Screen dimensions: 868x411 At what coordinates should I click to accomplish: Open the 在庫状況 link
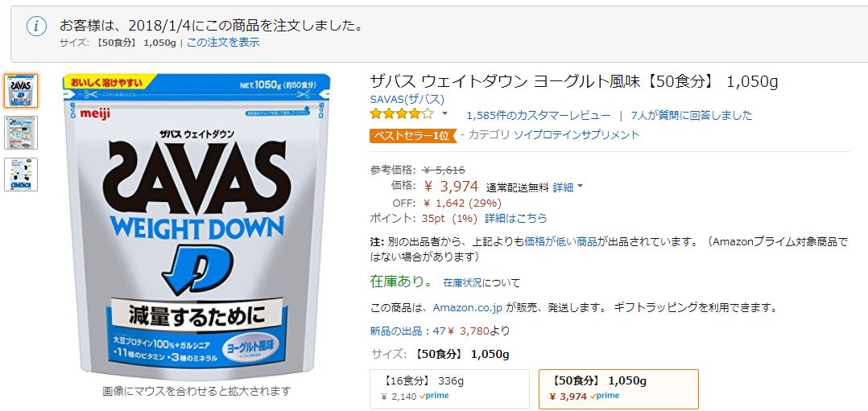(x=462, y=282)
